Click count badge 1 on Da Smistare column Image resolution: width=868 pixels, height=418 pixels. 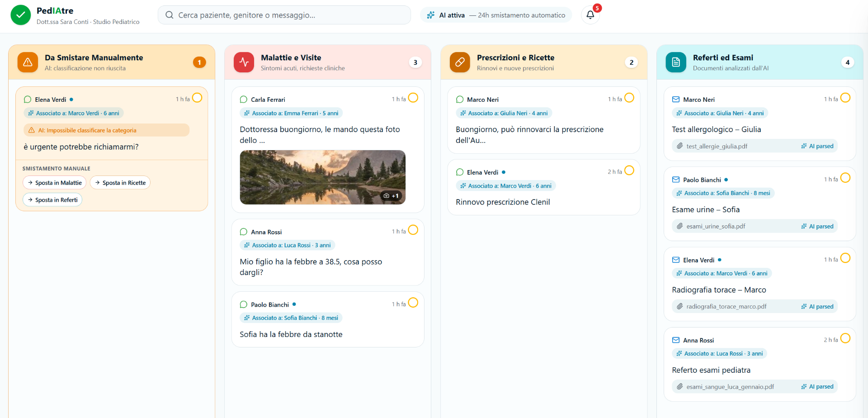click(x=199, y=62)
